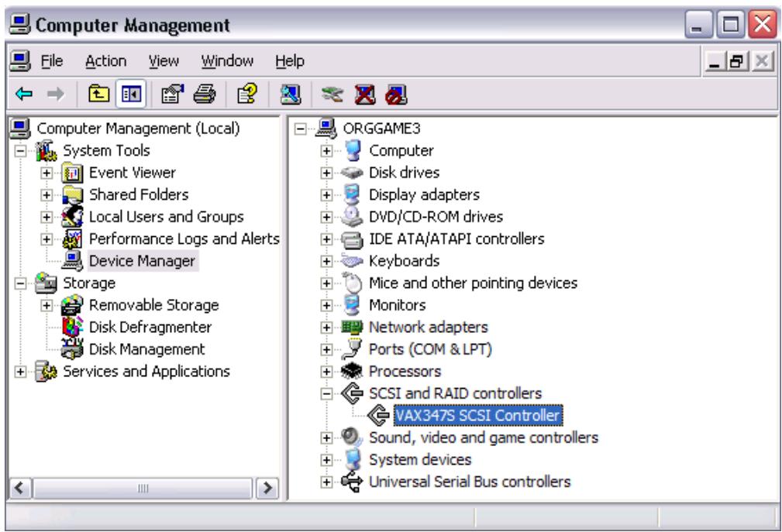This screenshot has width=782, height=532.
Task: Click right arrow of horizontal scrollbar
Action: [267, 488]
